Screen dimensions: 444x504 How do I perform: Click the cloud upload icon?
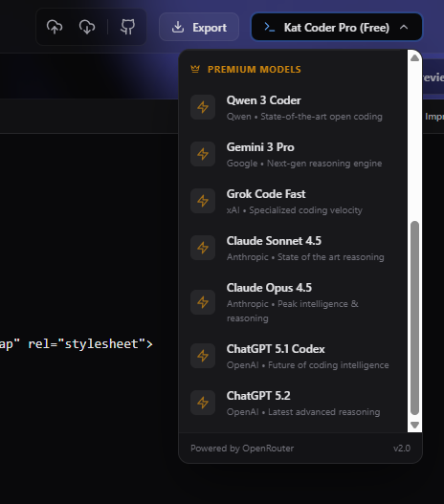pos(55,27)
